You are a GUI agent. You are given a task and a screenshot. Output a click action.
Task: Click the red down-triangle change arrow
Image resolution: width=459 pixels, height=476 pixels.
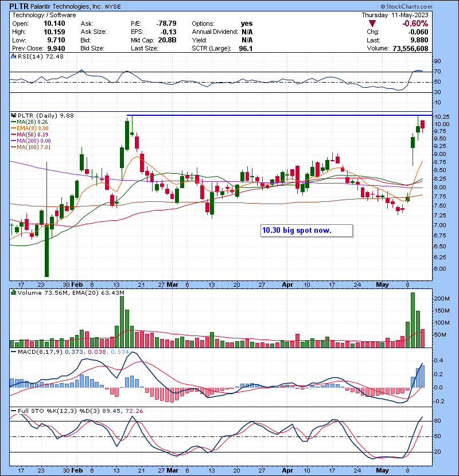pyautogui.click(x=372, y=24)
